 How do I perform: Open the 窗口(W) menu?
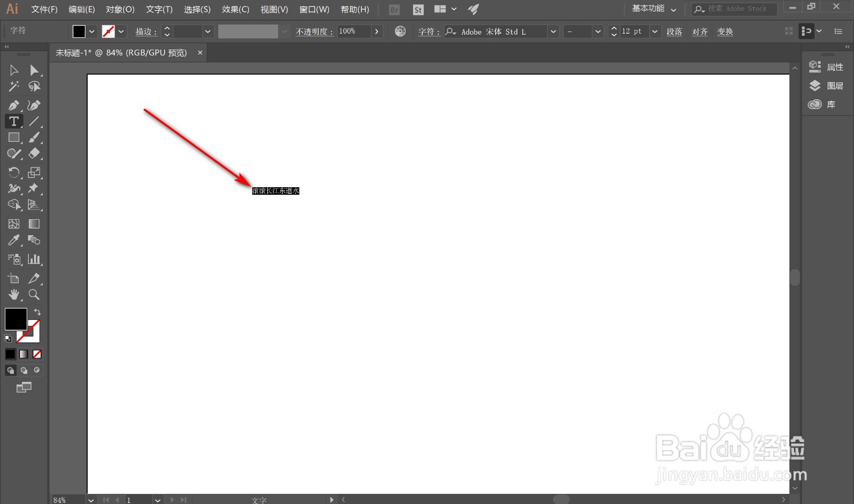pyautogui.click(x=314, y=10)
